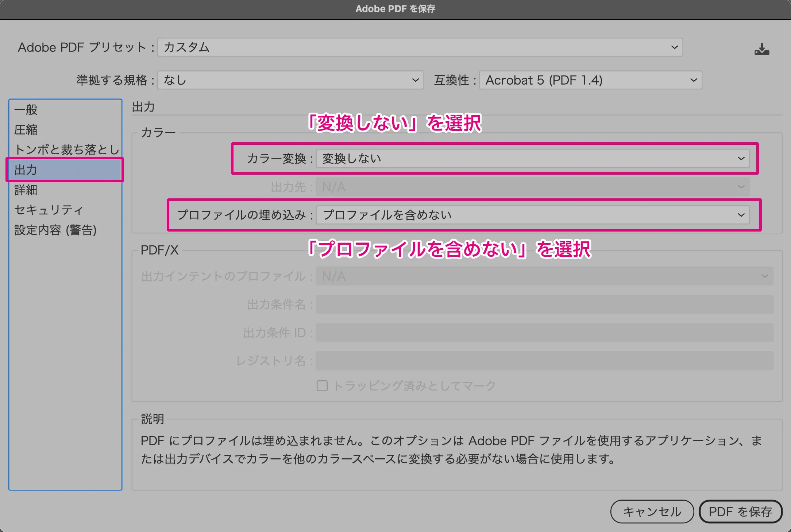Click the レジストリ名 input field
The width and height of the screenshot is (791, 532).
pyautogui.click(x=544, y=360)
